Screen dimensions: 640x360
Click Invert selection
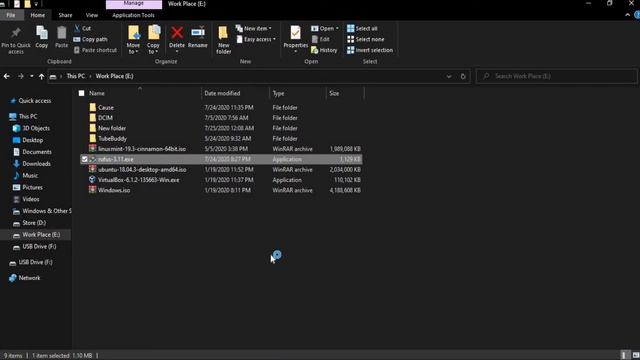coord(370,50)
